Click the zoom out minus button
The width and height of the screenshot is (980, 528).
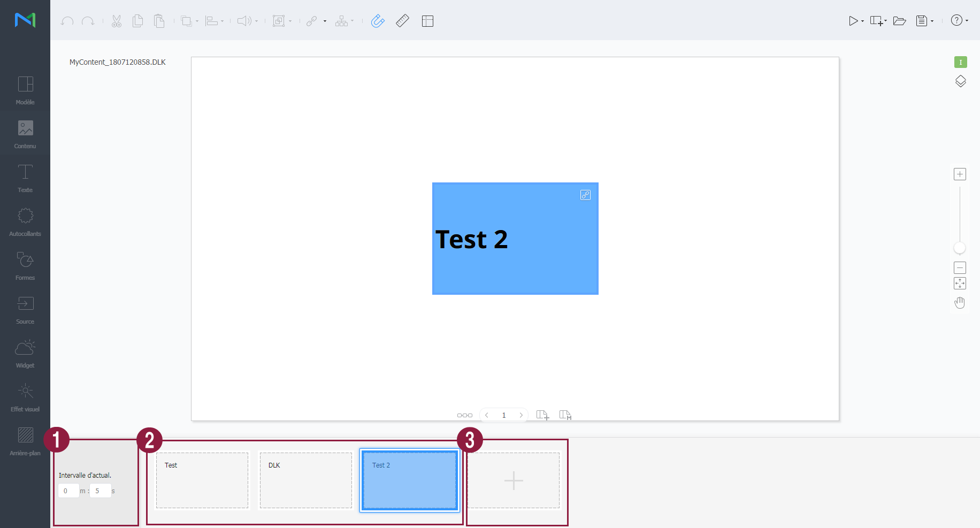click(960, 267)
